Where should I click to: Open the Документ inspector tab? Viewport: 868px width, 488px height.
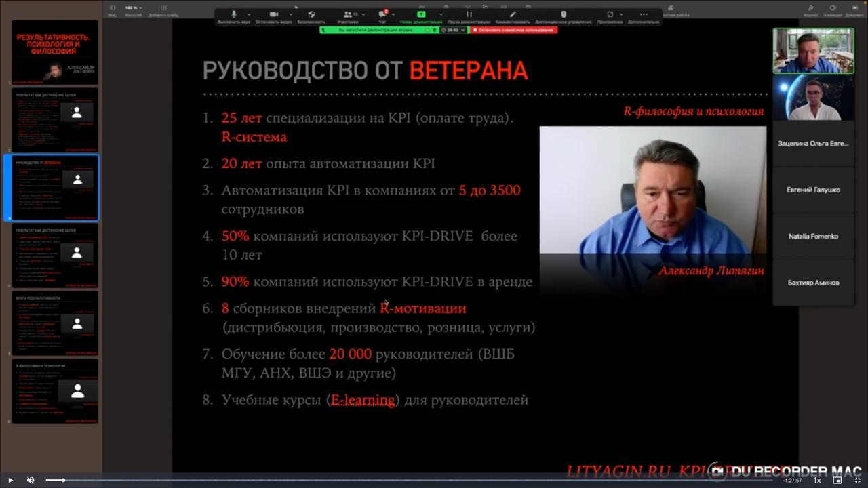pyautogui.click(x=854, y=11)
